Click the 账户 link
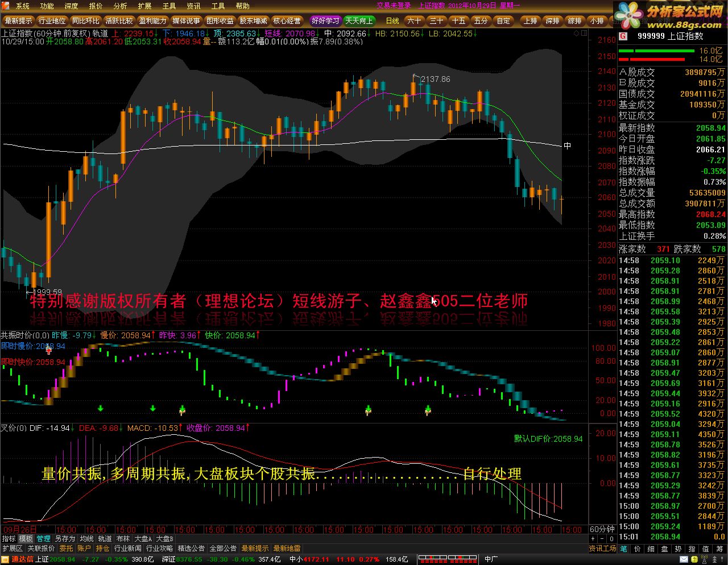 click(x=84, y=549)
